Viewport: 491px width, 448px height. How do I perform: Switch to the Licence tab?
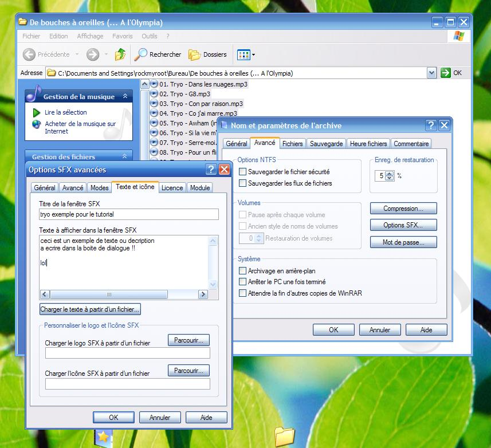tap(172, 187)
